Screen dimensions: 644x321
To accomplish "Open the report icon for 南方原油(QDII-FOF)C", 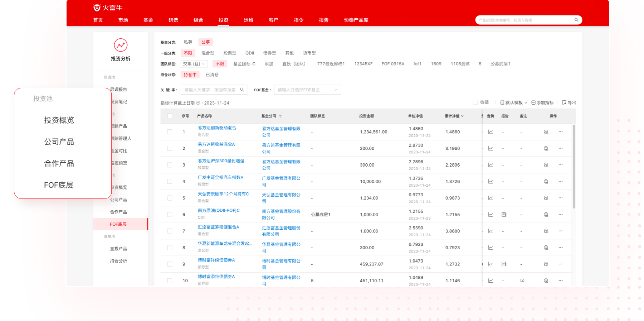I will tap(504, 215).
